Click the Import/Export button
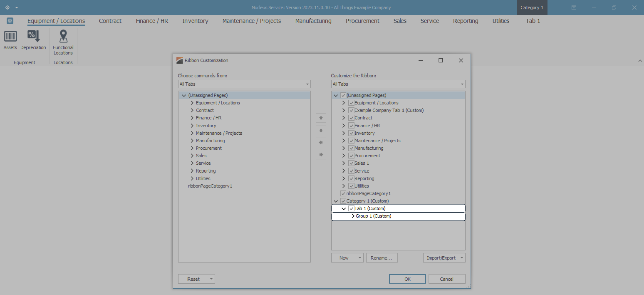644x295 pixels. (441, 258)
